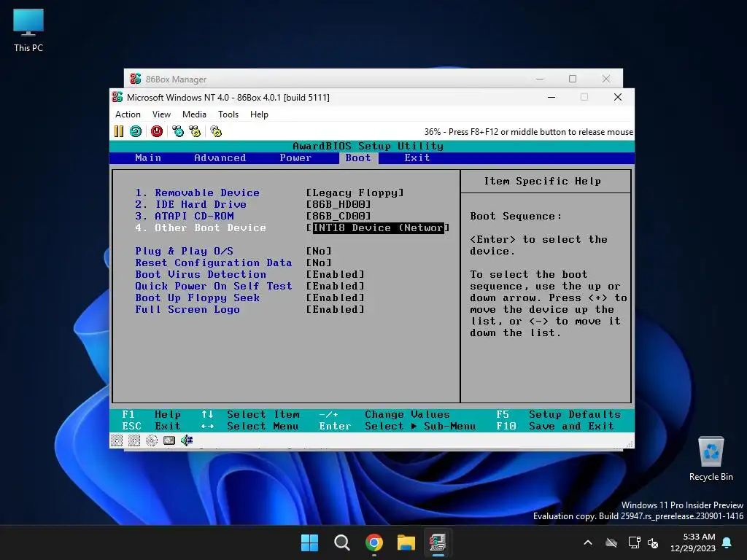This screenshot has width=747, height=560.
Task: Click '1. Removable Device' label
Action: 197,192
